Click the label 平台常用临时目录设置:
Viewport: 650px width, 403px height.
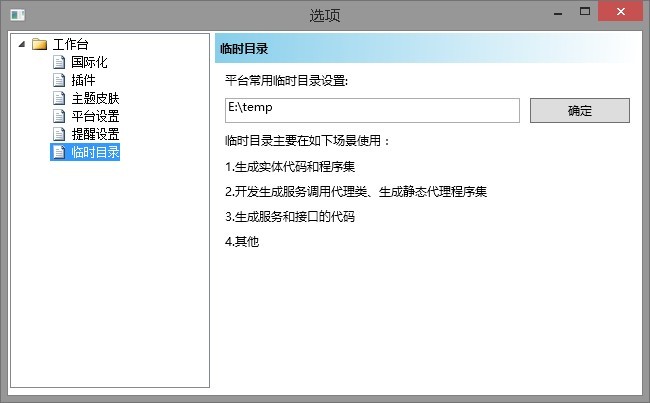tap(286, 81)
